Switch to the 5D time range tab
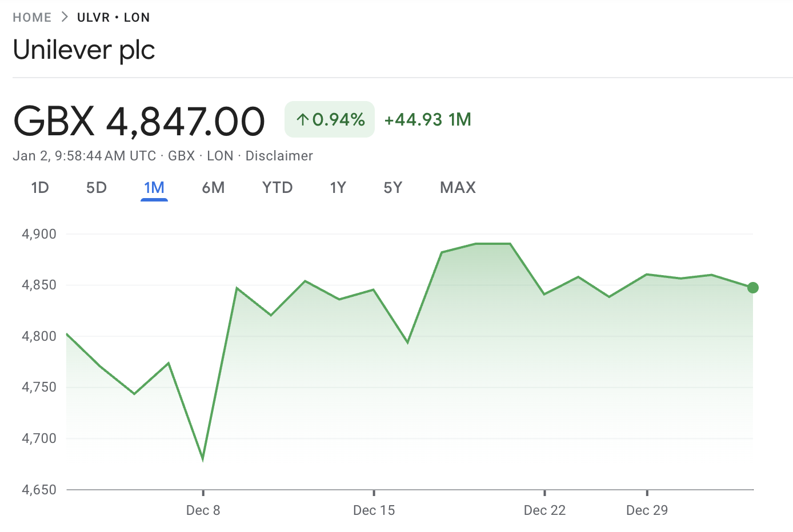 [x=96, y=187]
